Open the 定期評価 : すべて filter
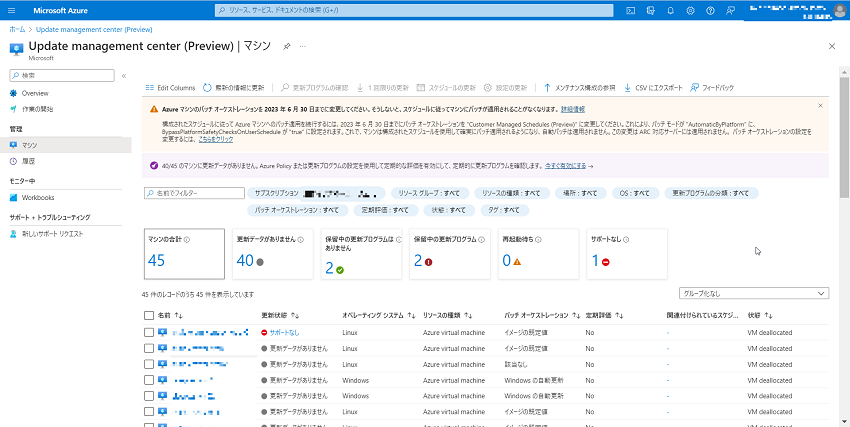This screenshot has width=850, height=427. click(x=385, y=210)
